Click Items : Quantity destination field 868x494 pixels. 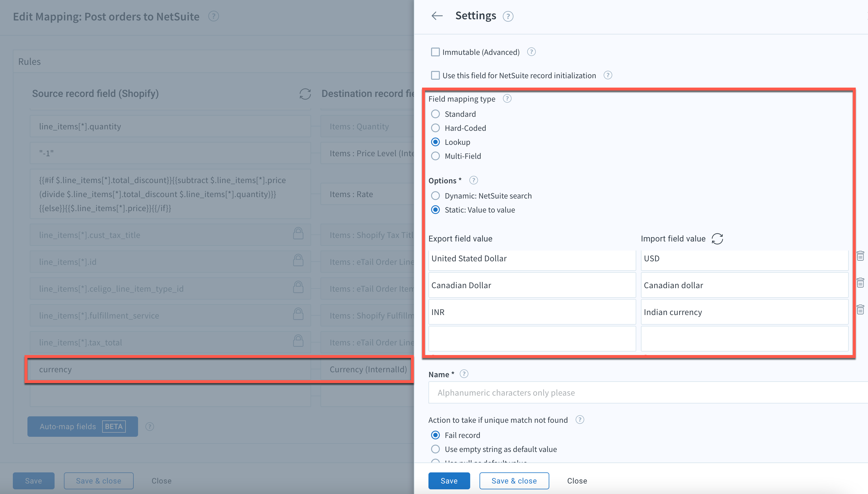(x=367, y=126)
